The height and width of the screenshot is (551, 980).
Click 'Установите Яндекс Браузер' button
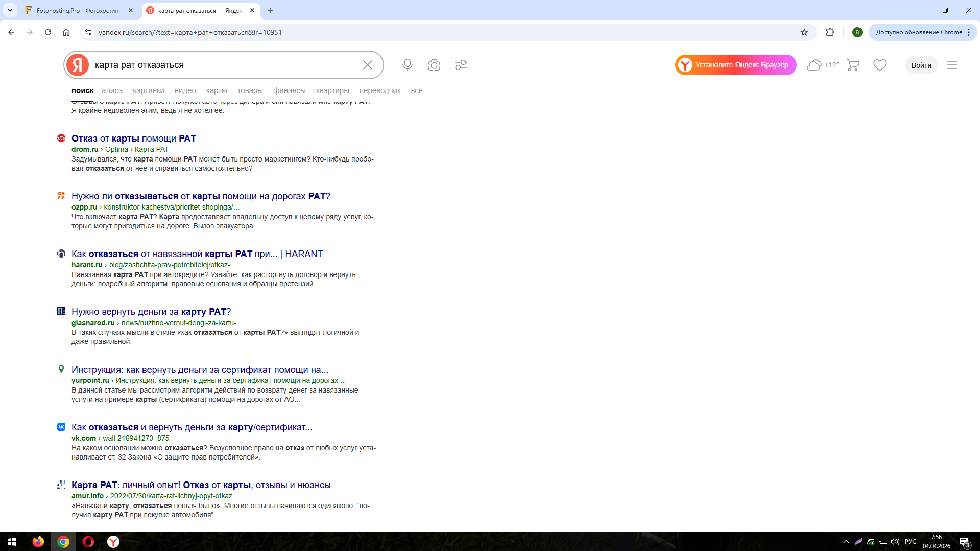pyautogui.click(x=736, y=65)
